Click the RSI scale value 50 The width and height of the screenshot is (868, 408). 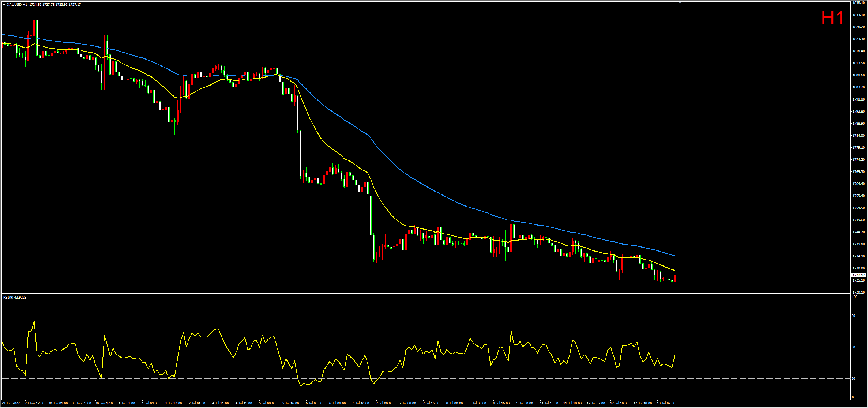pos(853,347)
